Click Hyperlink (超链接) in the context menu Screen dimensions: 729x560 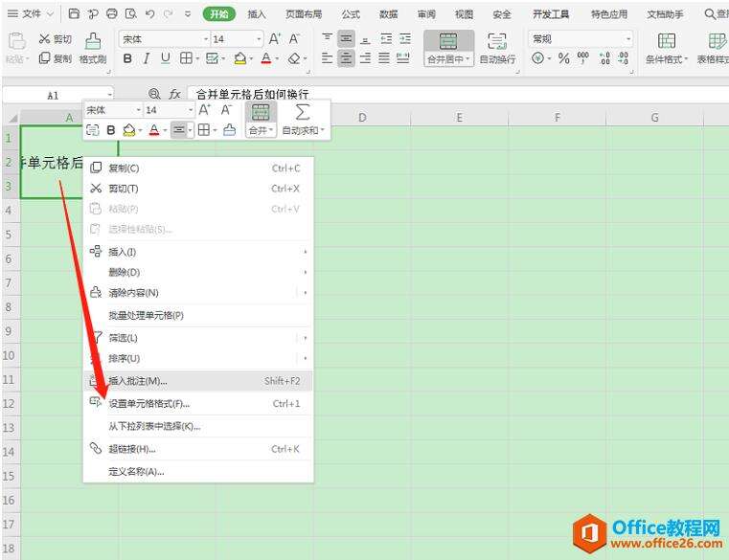[x=131, y=449]
